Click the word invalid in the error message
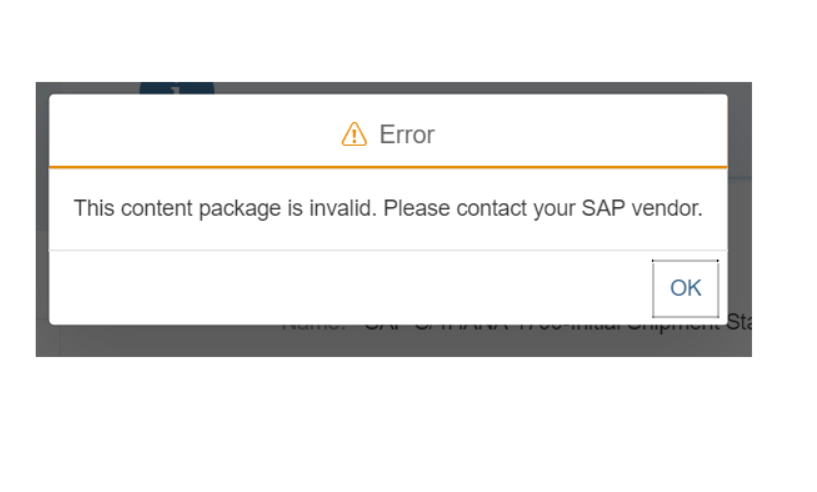Viewport: 817px width, 492px height. pyautogui.click(x=342, y=208)
